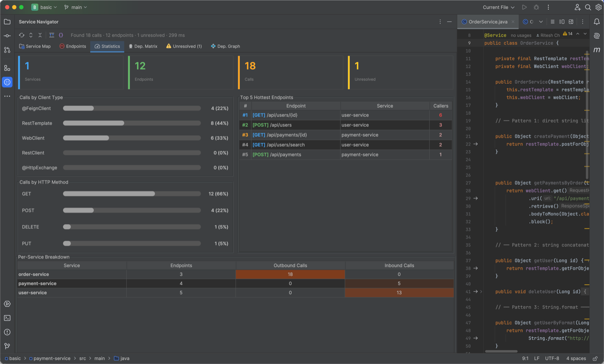Image resolution: width=604 pixels, height=364 pixels.
Task: Open more run actions menu
Action: click(548, 7)
